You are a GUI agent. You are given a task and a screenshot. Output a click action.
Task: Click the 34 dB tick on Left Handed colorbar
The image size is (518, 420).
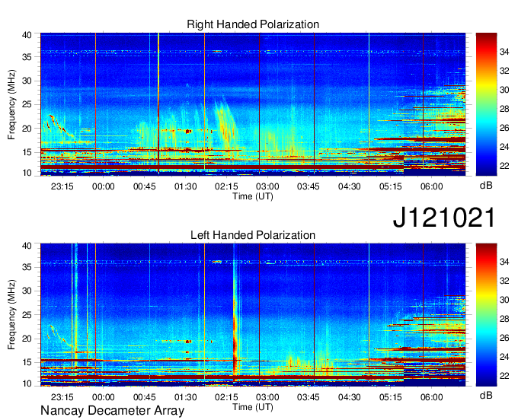point(504,262)
